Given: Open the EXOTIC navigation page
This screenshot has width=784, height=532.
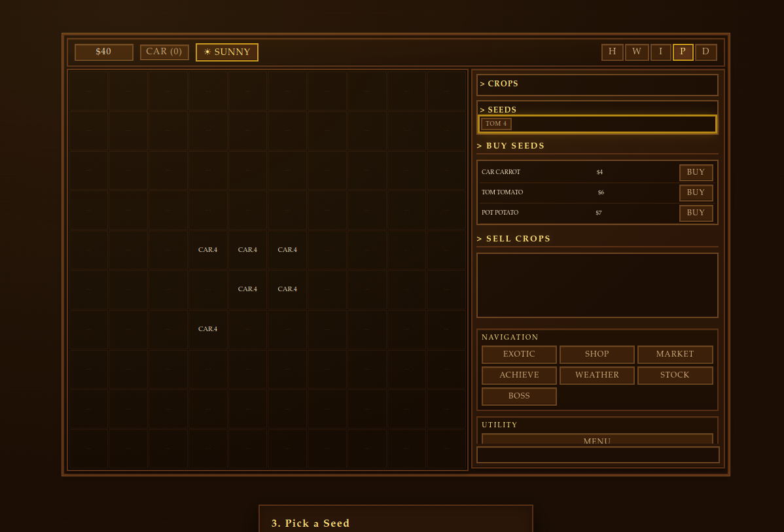Looking at the screenshot, I should [x=519, y=355].
